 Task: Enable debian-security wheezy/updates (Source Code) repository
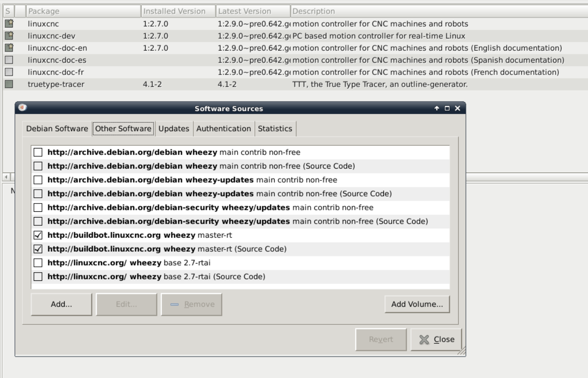[38, 221]
